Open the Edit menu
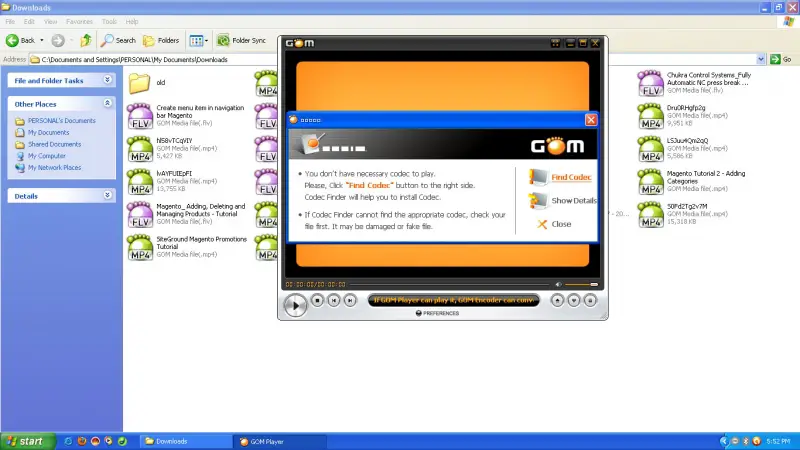 pos(29,21)
